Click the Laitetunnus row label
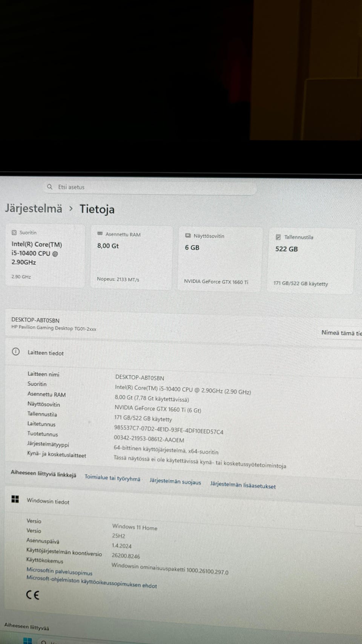Screen dimensions: 362x644 [x=41, y=424]
